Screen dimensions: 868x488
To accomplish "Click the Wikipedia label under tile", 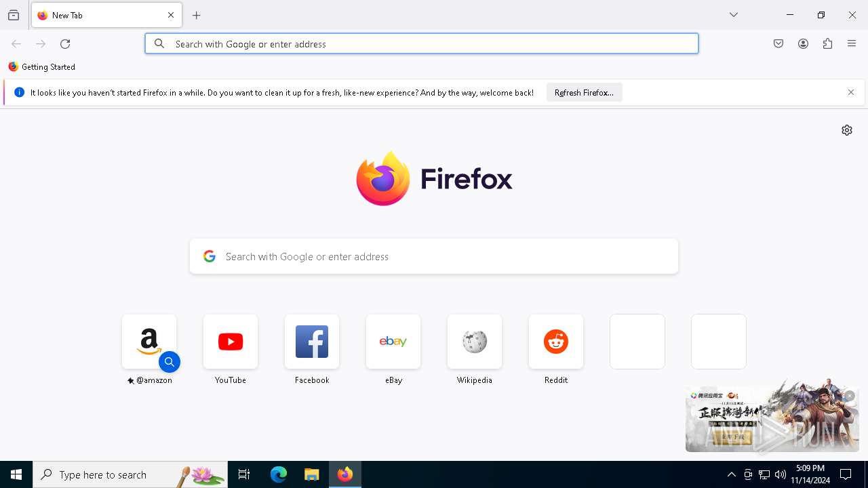I will pyautogui.click(x=475, y=380).
